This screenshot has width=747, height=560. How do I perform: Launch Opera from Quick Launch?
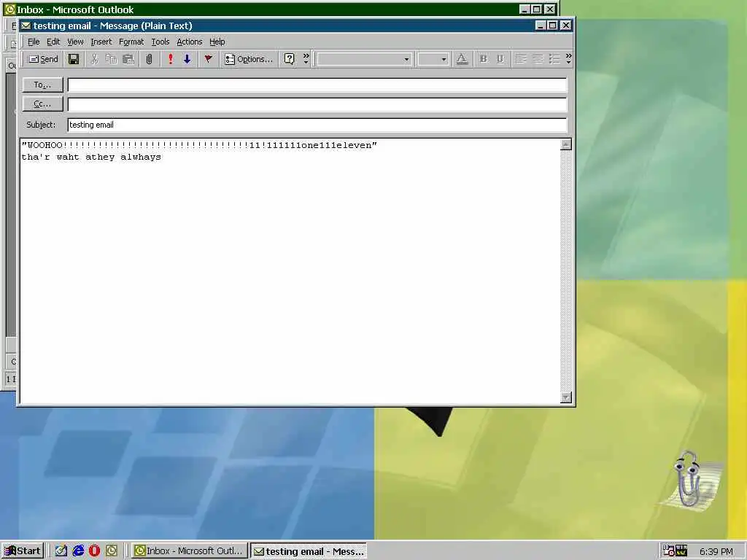pos(94,551)
